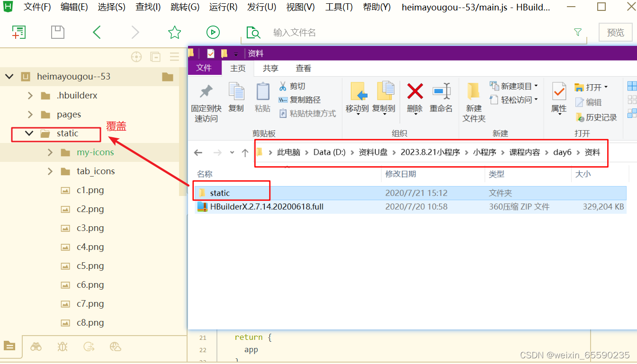Click locate current file target icon
This screenshot has width=637, height=364.
[x=136, y=57]
